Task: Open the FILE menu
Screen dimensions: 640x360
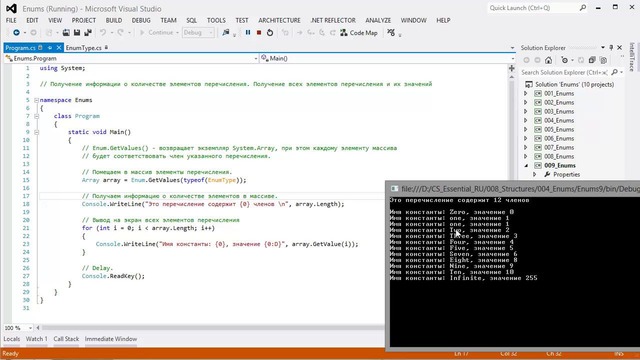Action: click(x=11, y=20)
